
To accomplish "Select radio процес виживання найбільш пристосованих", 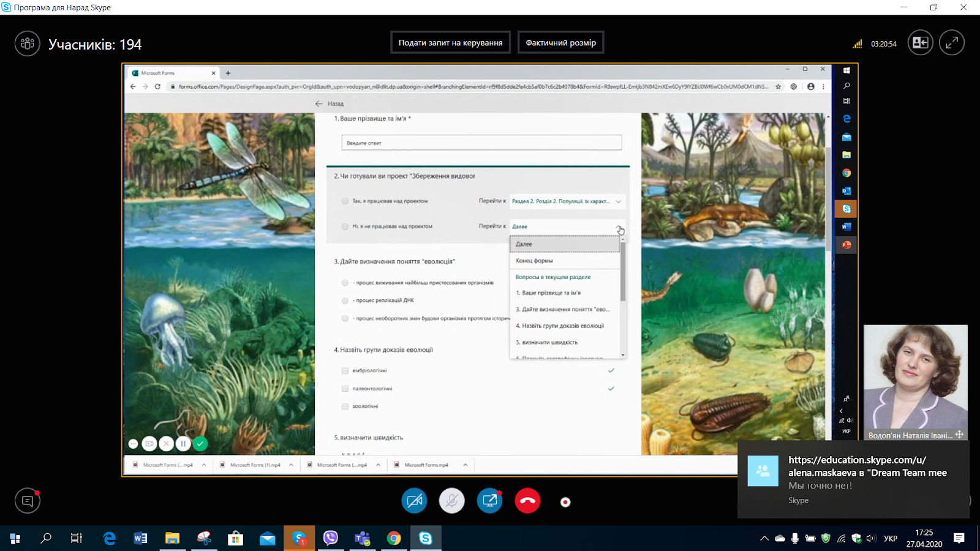I will coord(345,283).
